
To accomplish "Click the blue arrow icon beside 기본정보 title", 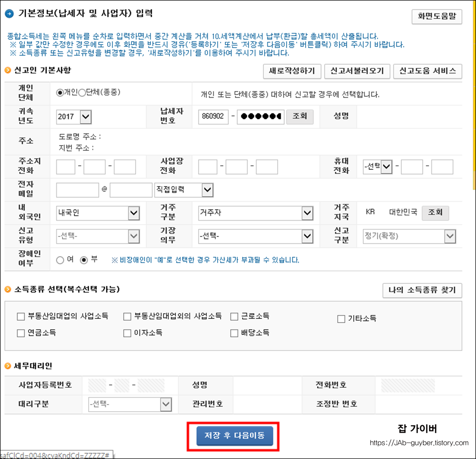I will pyautogui.click(x=9, y=13).
